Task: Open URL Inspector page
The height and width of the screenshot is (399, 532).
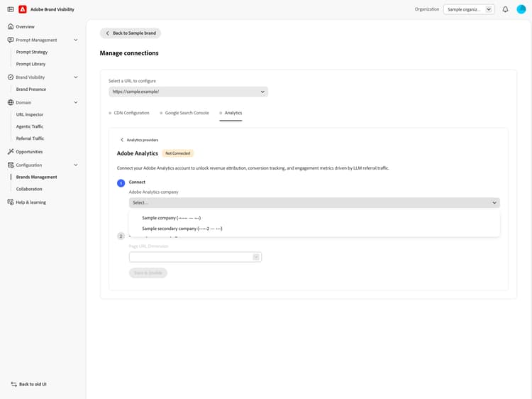Action: [30, 114]
